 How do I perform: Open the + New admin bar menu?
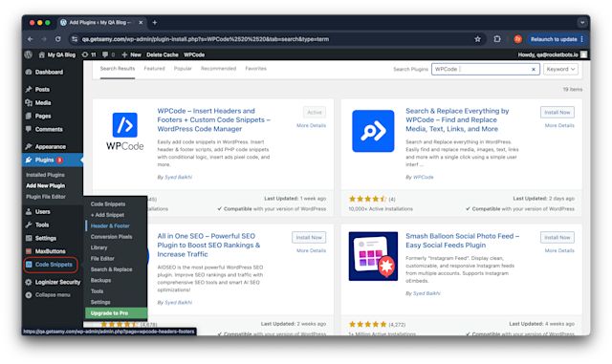coord(132,54)
